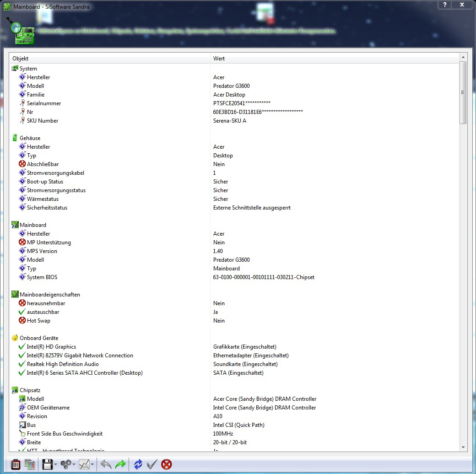Click the question mark help button
The height and width of the screenshot is (474, 476).
point(445,5)
